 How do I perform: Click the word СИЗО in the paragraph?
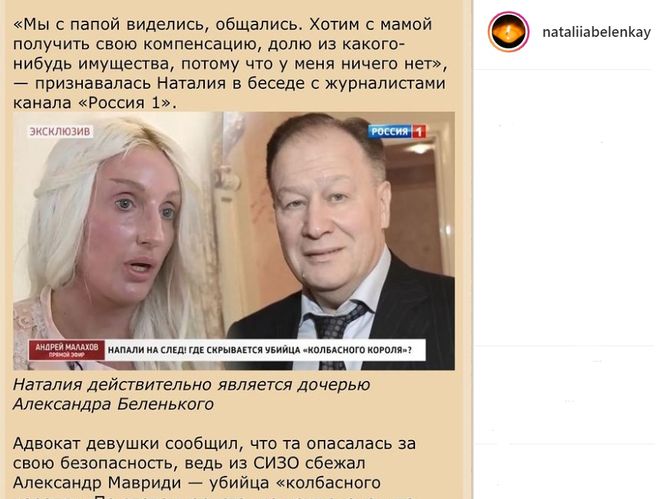pos(276,463)
